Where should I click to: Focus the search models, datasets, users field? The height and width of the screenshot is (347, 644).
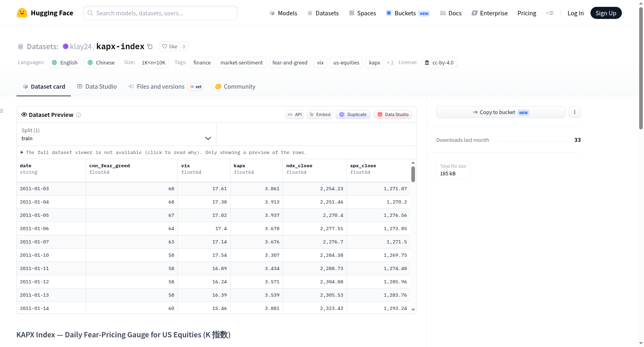[160, 13]
